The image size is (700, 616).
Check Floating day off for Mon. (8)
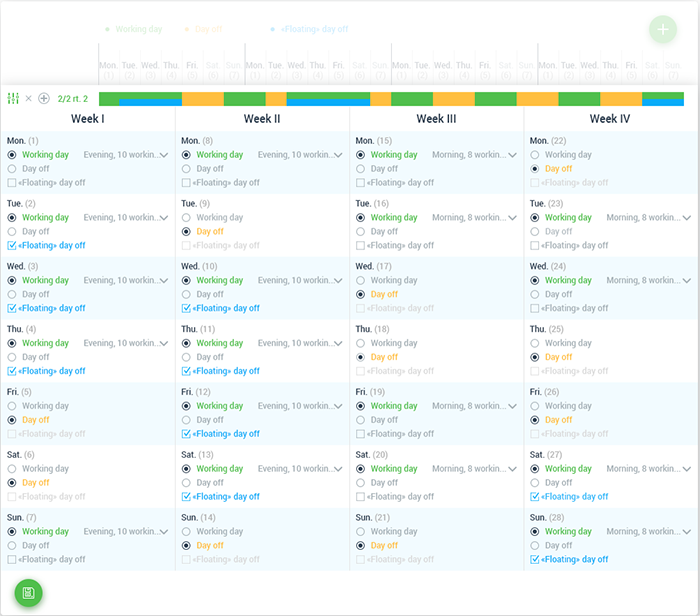click(x=186, y=183)
